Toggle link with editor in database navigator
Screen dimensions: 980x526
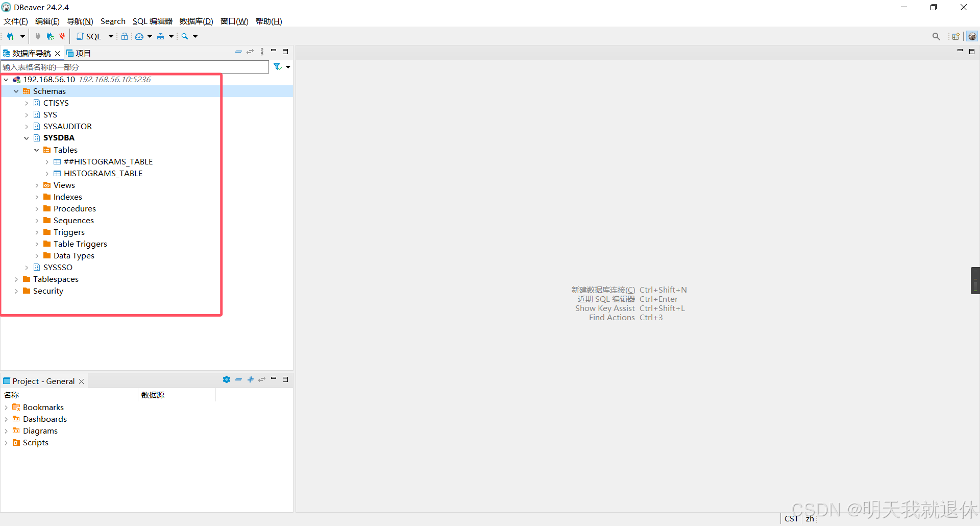click(250, 52)
